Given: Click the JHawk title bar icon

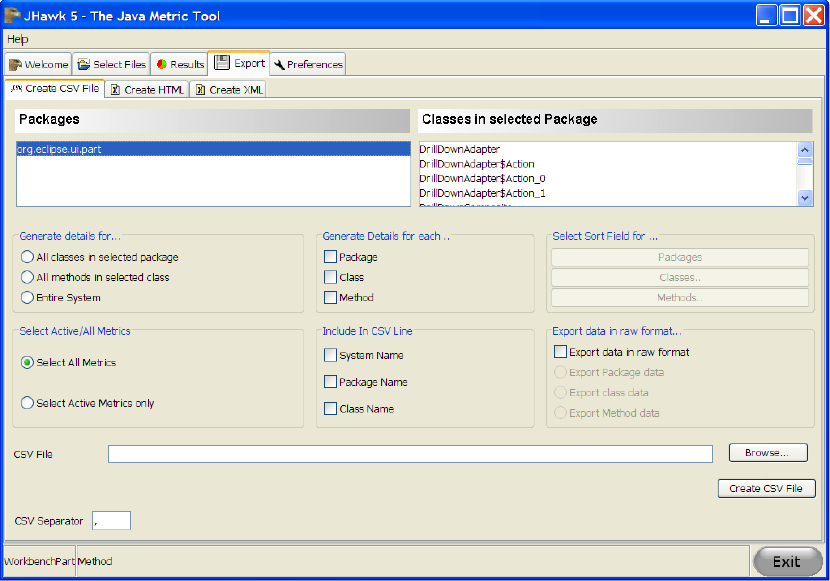Looking at the screenshot, I should click(12, 15).
